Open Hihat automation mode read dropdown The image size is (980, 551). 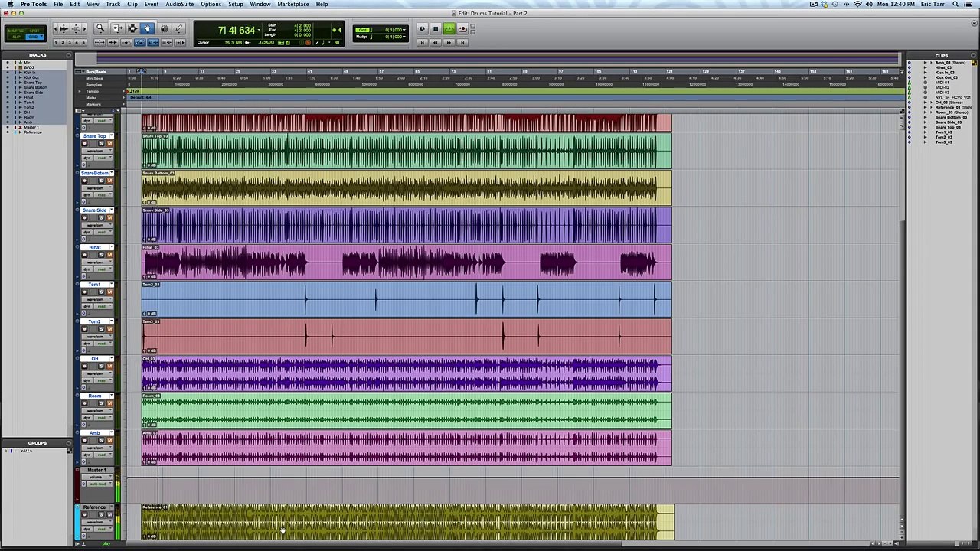[103, 269]
